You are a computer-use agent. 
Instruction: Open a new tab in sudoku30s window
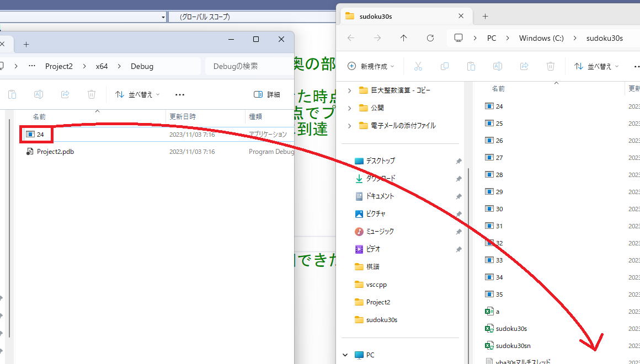click(485, 16)
